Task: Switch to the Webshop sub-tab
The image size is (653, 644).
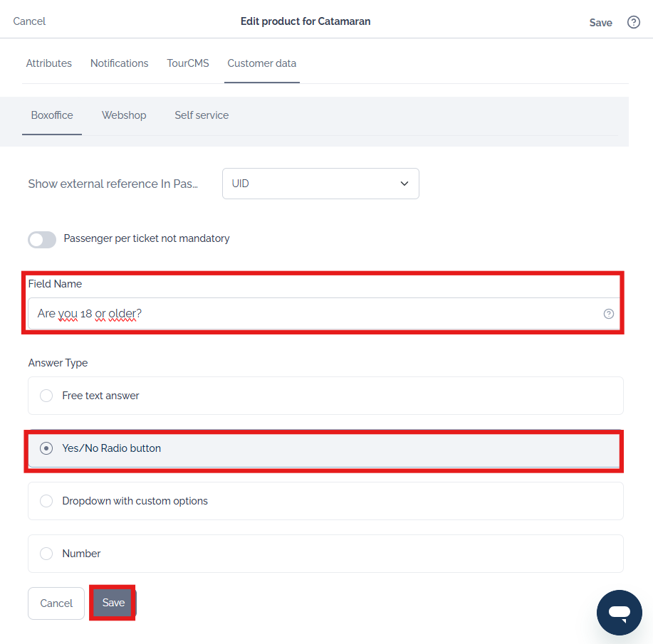Action: 124,115
